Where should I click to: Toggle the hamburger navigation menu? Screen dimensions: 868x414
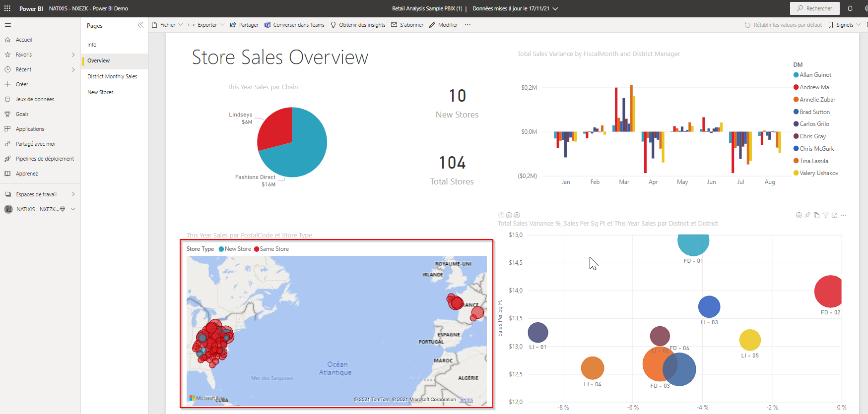point(8,25)
